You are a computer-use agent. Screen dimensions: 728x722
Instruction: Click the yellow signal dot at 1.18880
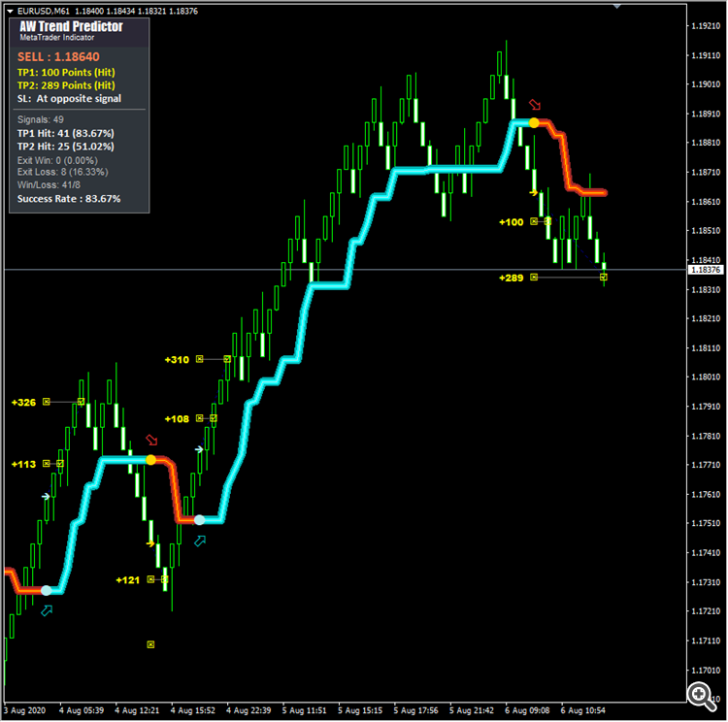click(534, 123)
